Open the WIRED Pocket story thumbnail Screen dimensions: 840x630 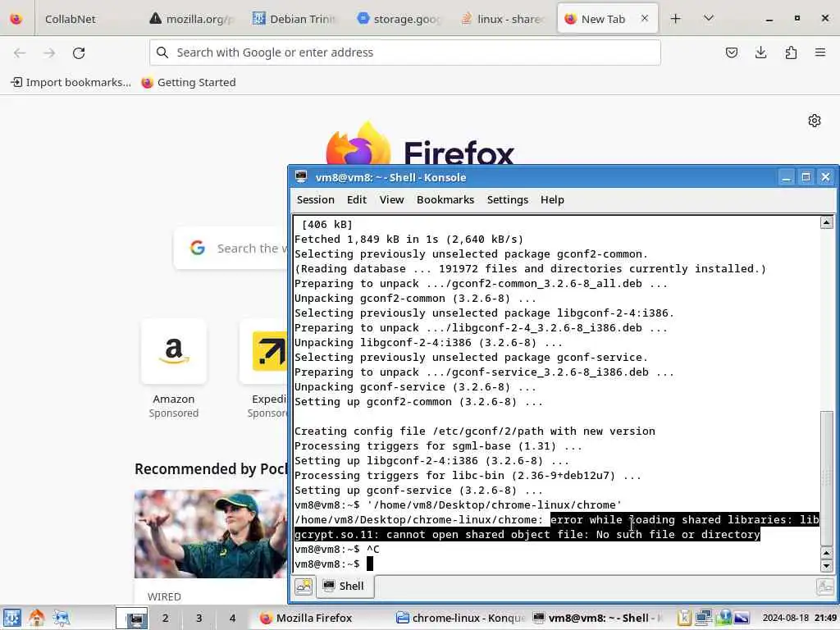211,533
